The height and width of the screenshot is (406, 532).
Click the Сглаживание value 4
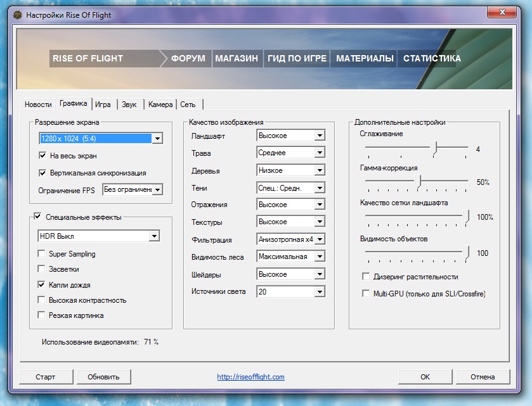pos(477,149)
